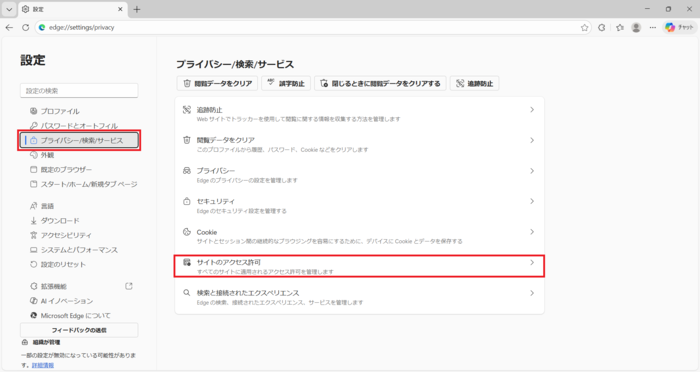The image size is (700, 372).
Task: Open 設定のリセット in the sidebar
Action: (x=79, y=264)
